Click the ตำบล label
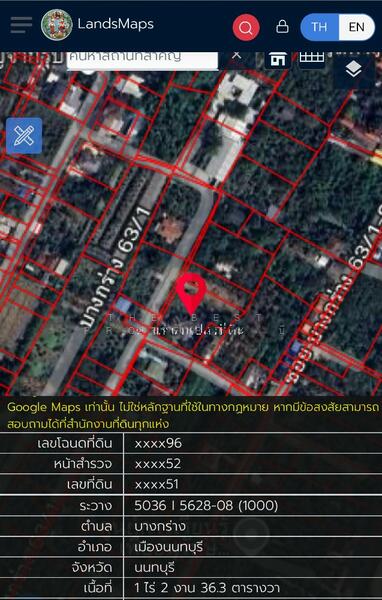 click(96, 527)
